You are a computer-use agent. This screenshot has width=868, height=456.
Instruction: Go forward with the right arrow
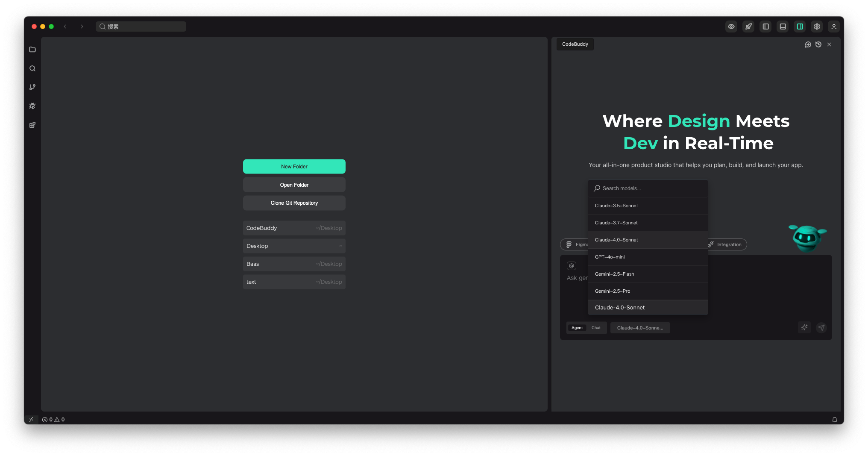point(82,26)
